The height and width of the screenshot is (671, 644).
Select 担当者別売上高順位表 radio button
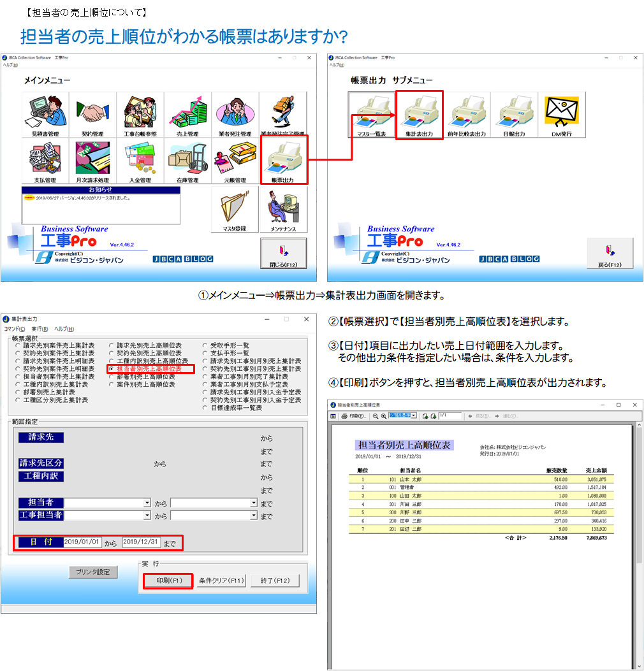point(112,369)
